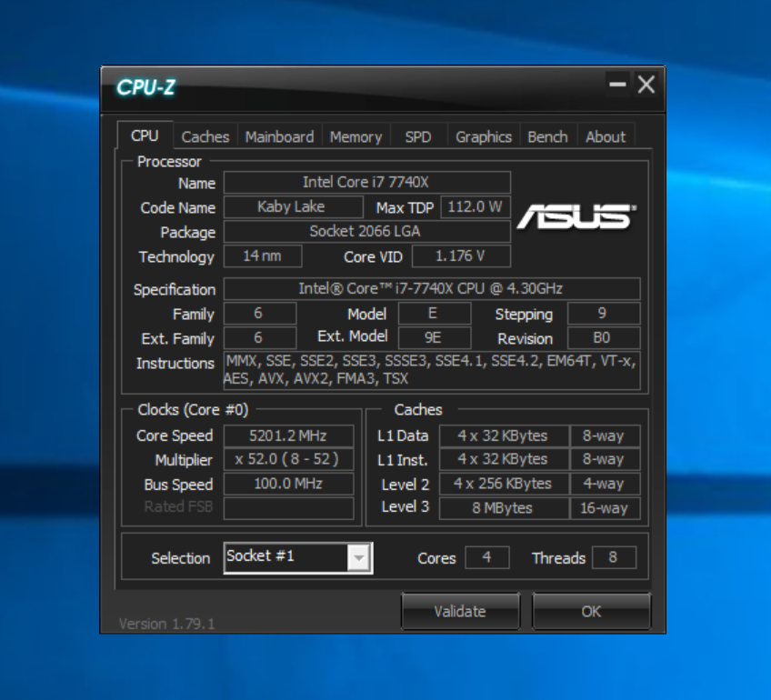Click the Instructions list field
Viewport: 771px width, 700px height.
click(432, 370)
